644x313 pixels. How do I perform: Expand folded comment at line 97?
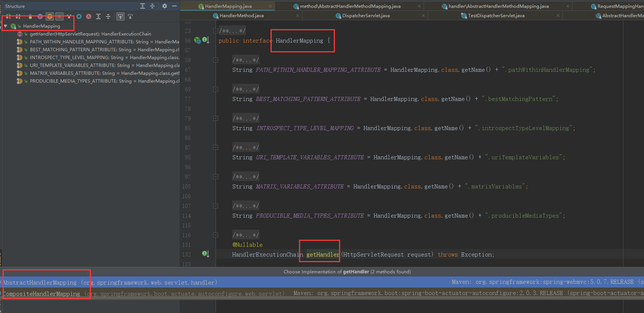(216, 177)
